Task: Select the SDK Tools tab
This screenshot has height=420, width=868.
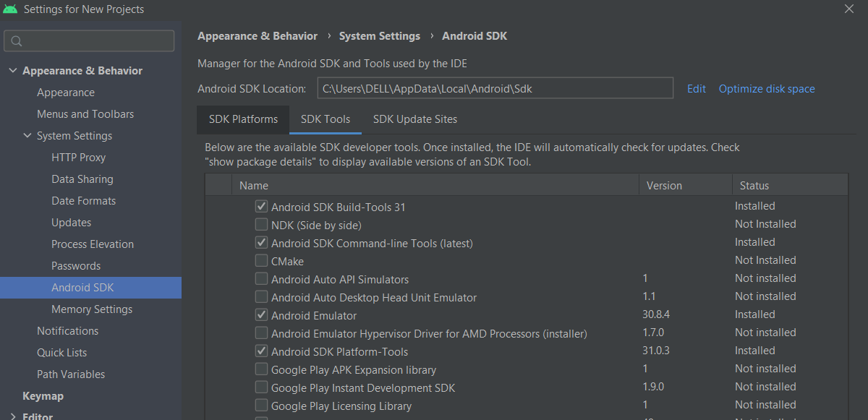Action: (x=325, y=119)
